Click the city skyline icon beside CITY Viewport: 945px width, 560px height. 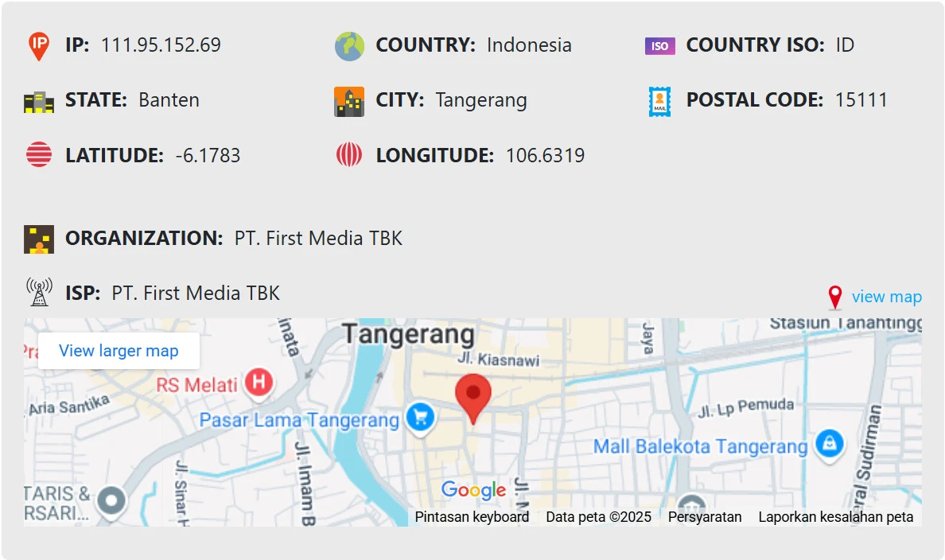349,101
